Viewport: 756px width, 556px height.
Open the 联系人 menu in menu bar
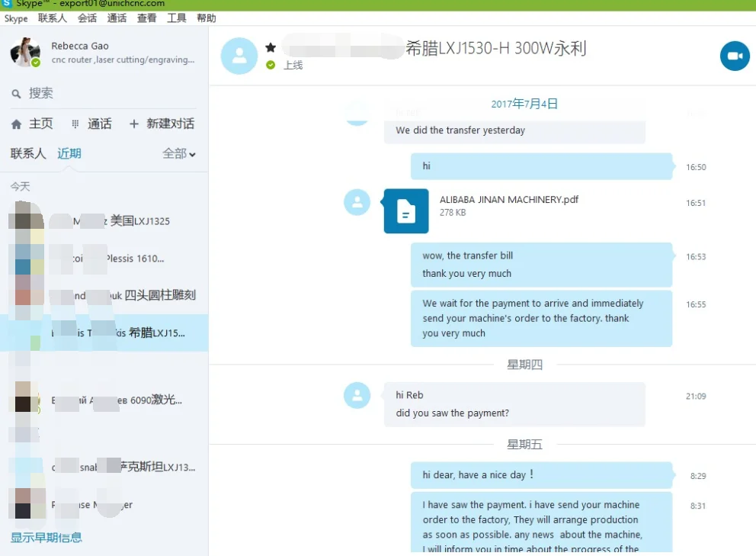tap(53, 18)
